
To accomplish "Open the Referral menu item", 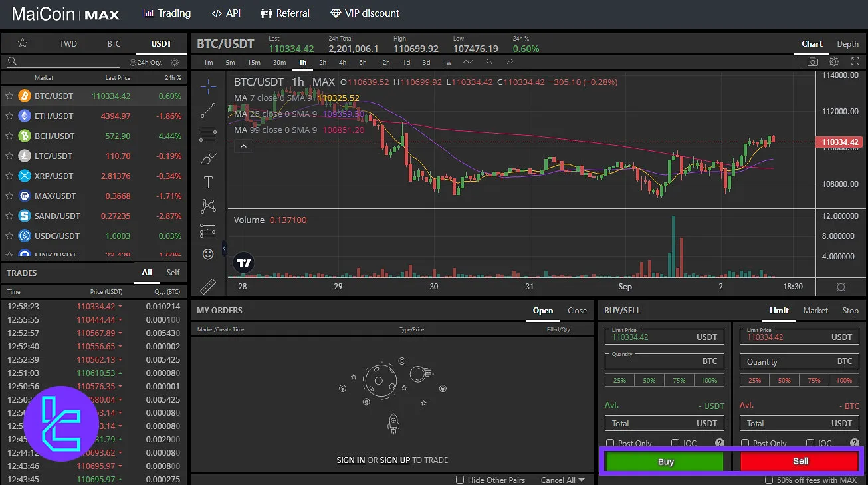I will 285,13.
